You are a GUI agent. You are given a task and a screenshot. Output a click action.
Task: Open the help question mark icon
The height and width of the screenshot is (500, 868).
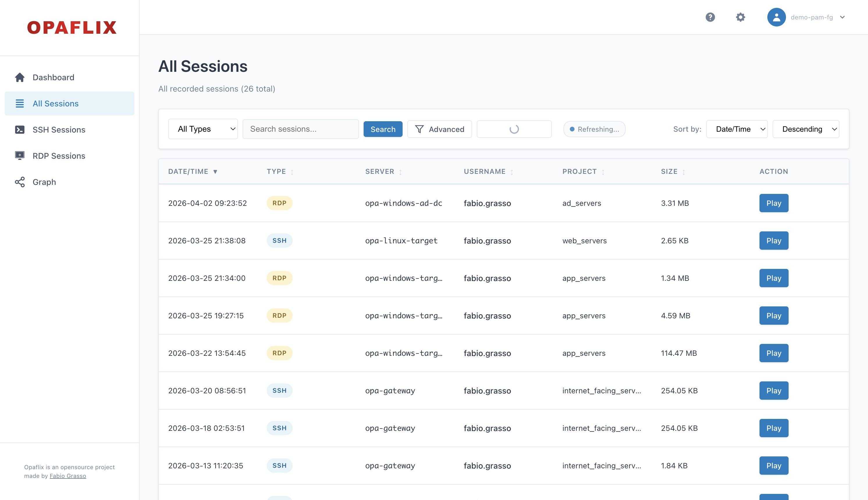pos(710,17)
